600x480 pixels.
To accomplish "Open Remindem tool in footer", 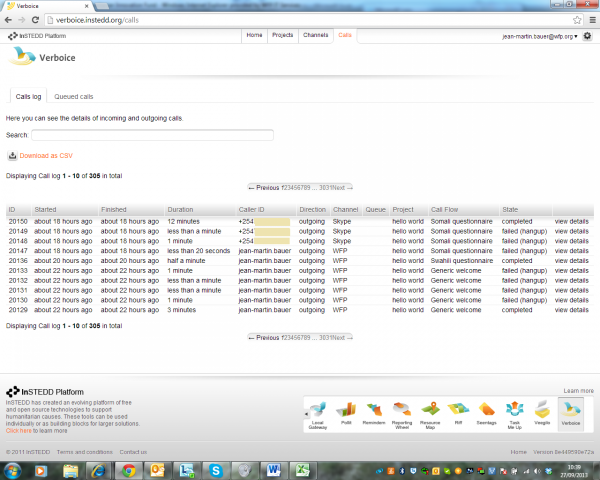I will [374, 413].
